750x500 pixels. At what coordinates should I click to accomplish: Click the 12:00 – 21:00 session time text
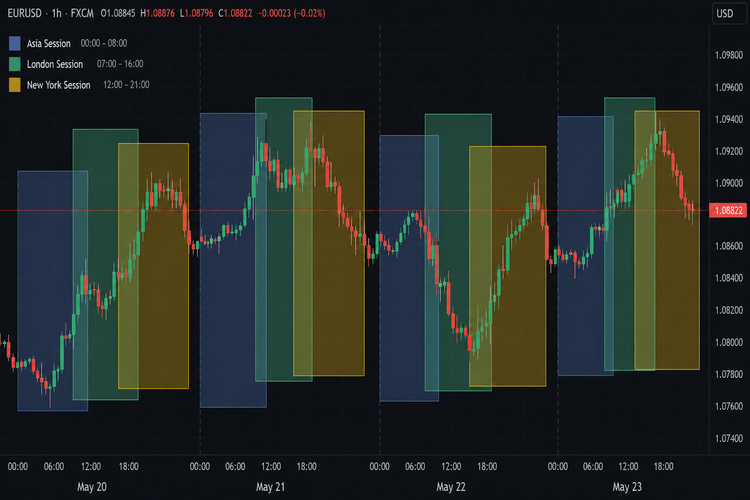pyautogui.click(x=126, y=85)
